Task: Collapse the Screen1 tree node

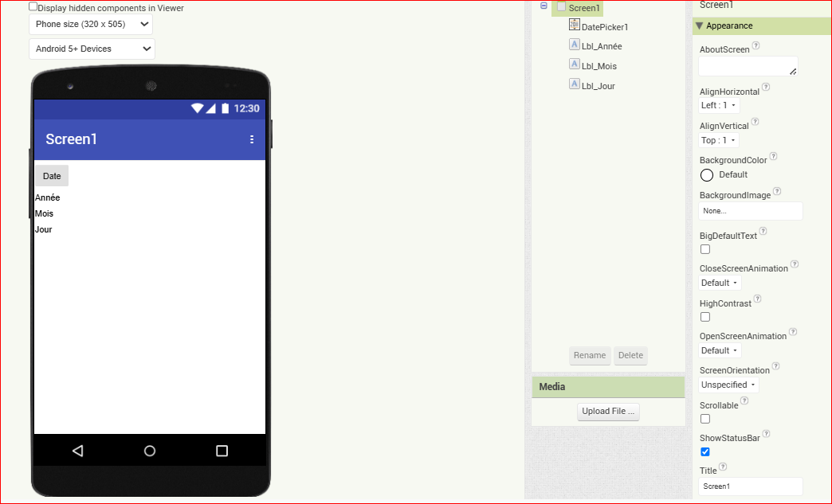Action: point(544,6)
